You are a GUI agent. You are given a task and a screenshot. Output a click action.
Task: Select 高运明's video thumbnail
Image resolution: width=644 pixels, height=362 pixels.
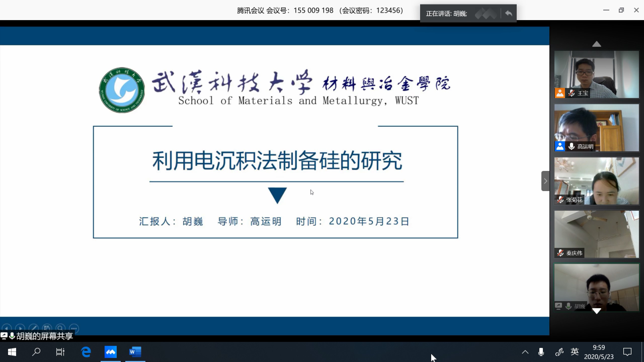click(x=596, y=127)
